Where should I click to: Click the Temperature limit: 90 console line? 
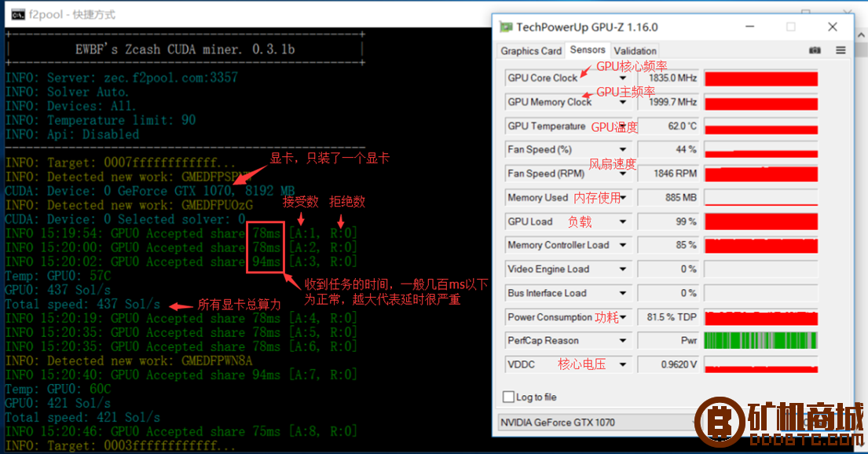(x=101, y=120)
